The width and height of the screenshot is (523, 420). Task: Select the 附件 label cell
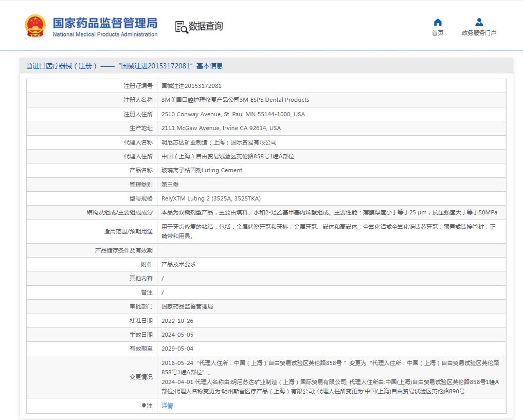(92, 264)
